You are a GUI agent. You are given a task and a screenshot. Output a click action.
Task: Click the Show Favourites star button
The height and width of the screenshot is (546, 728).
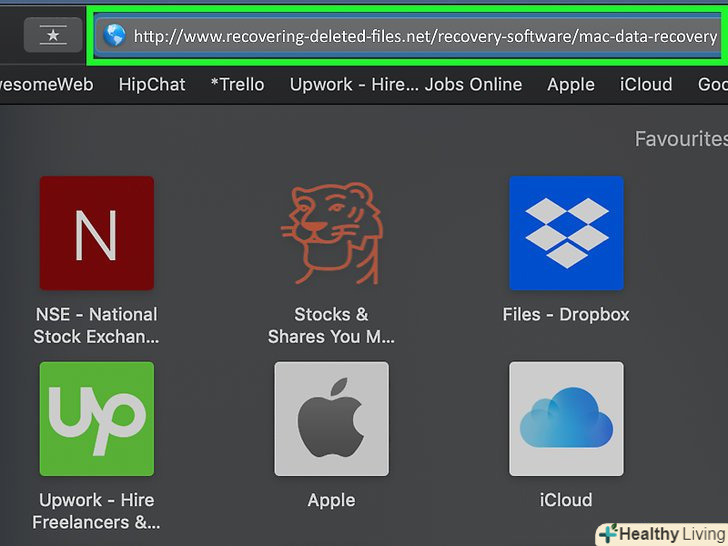click(53, 35)
